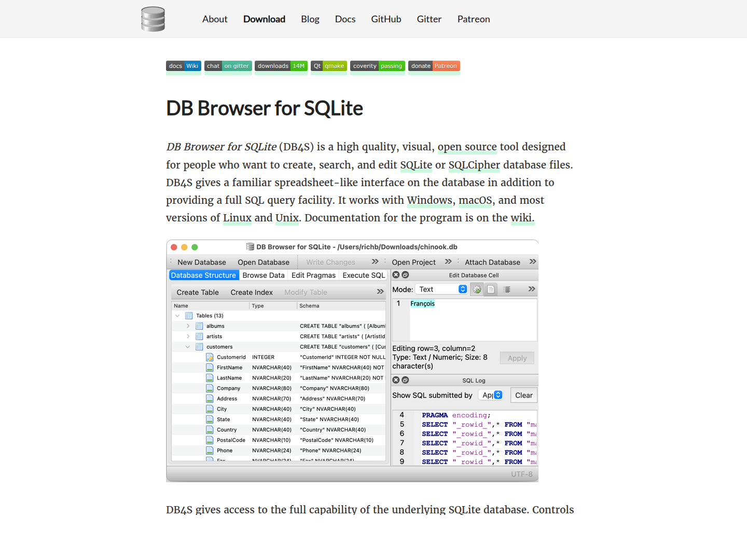The width and height of the screenshot is (747, 560).
Task: Click Create Index in the screenshot
Action: pyautogui.click(x=252, y=292)
